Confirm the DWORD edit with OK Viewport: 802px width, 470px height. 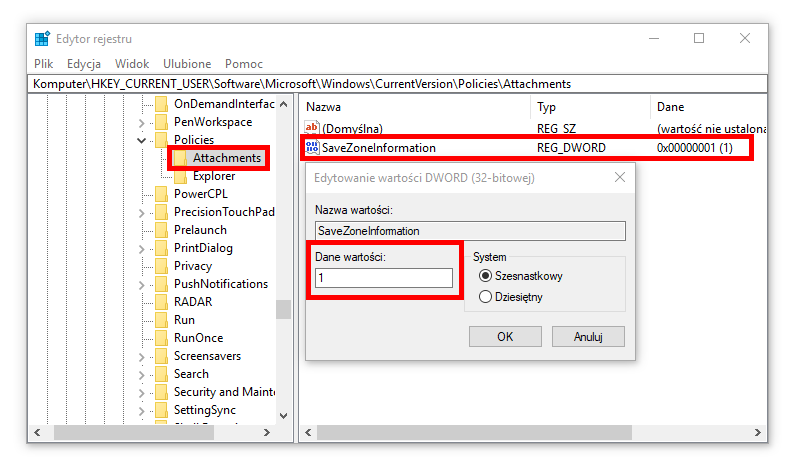tap(505, 337)
